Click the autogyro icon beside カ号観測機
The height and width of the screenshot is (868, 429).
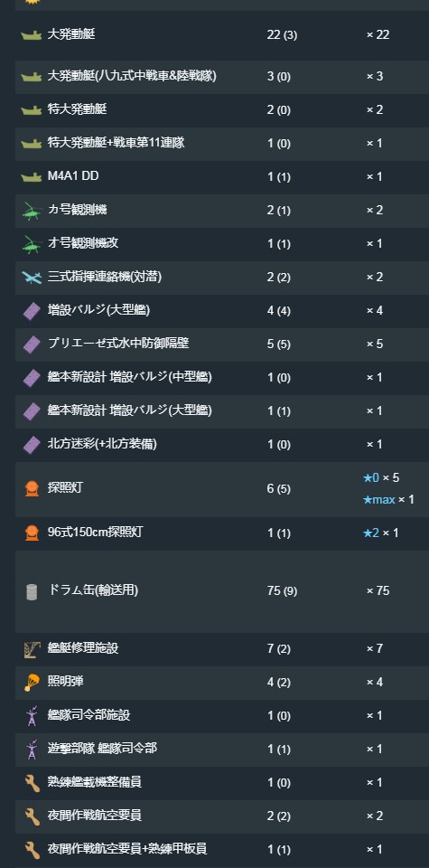coord(32,211)
